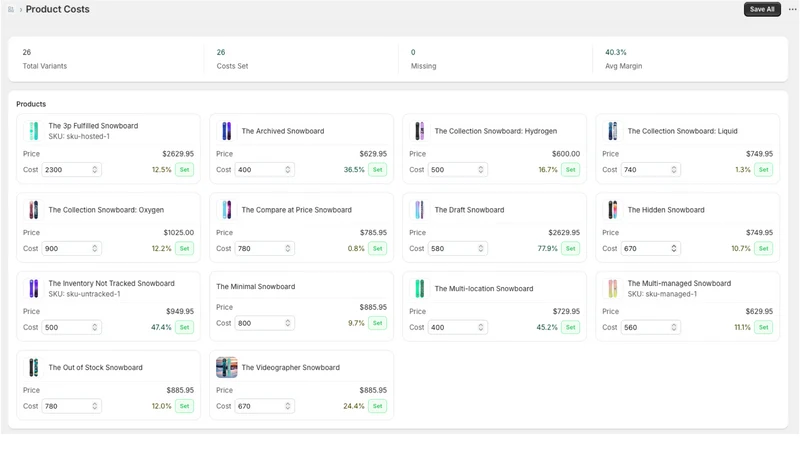
Task: Click the Save All button
Action: [x=762, y=9]
